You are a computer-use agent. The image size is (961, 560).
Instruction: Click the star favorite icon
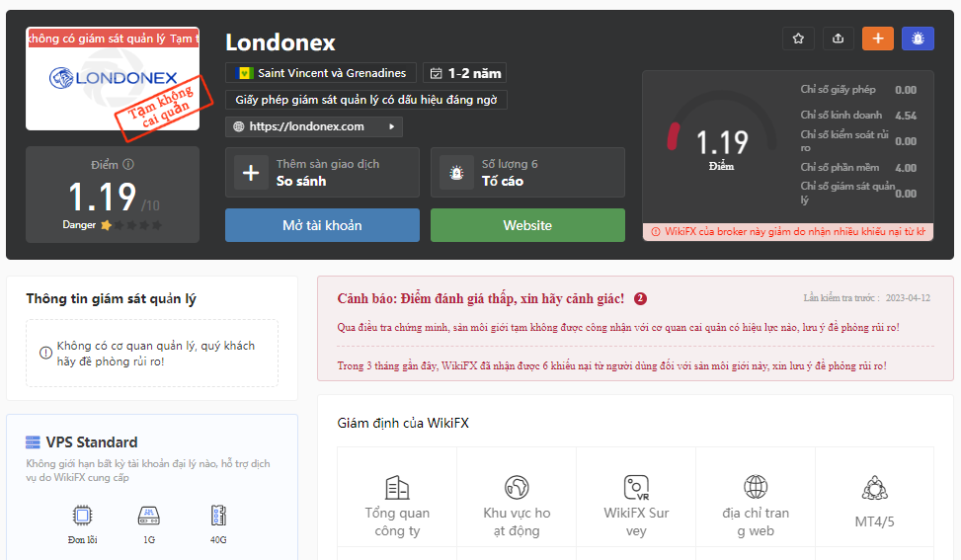(x=798, y=39)
